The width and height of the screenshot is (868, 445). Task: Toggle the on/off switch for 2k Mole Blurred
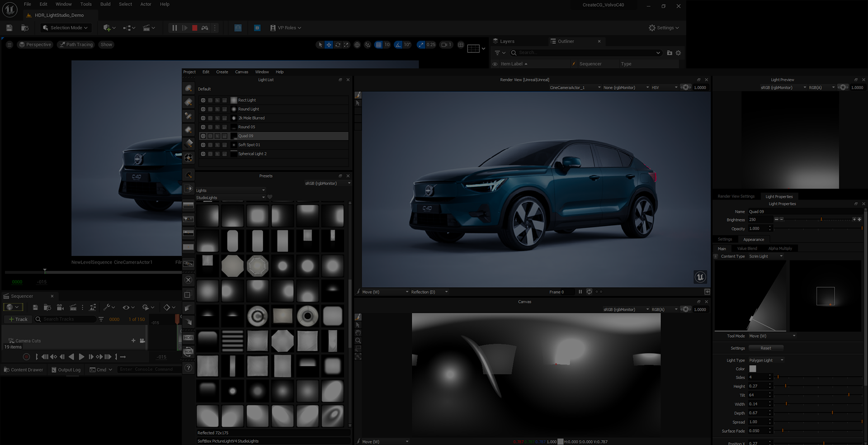tap(203, 118)
